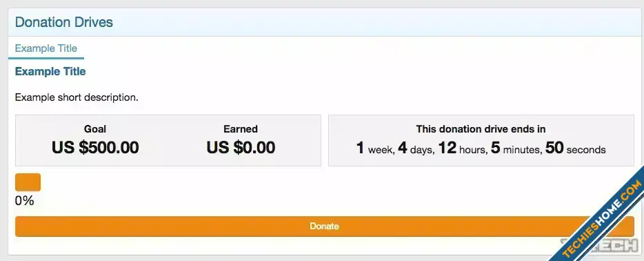Click the 4 days countdown value

pos(416,148)
